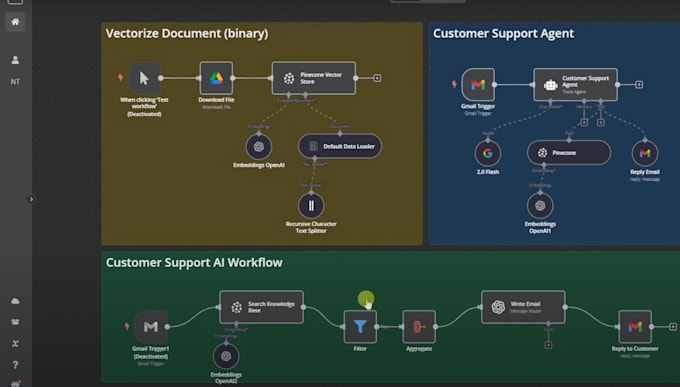Open the cloud icon in sidebar

point(15,301)
